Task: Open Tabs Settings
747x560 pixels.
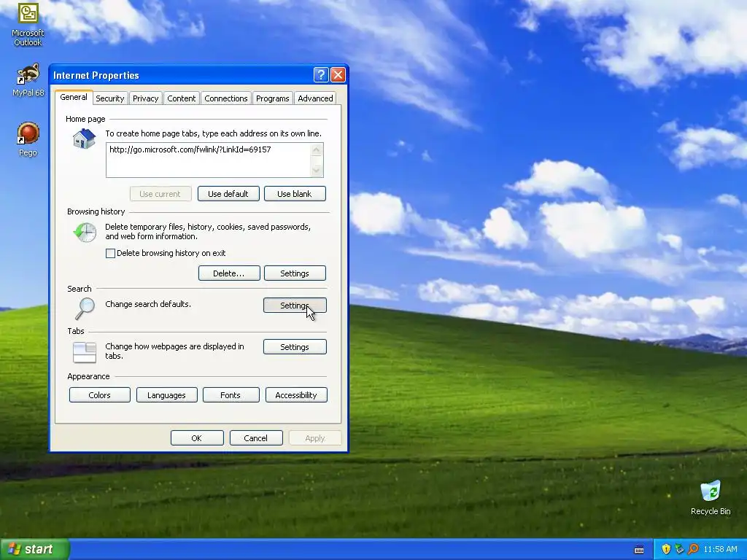Action: [295, 346]
